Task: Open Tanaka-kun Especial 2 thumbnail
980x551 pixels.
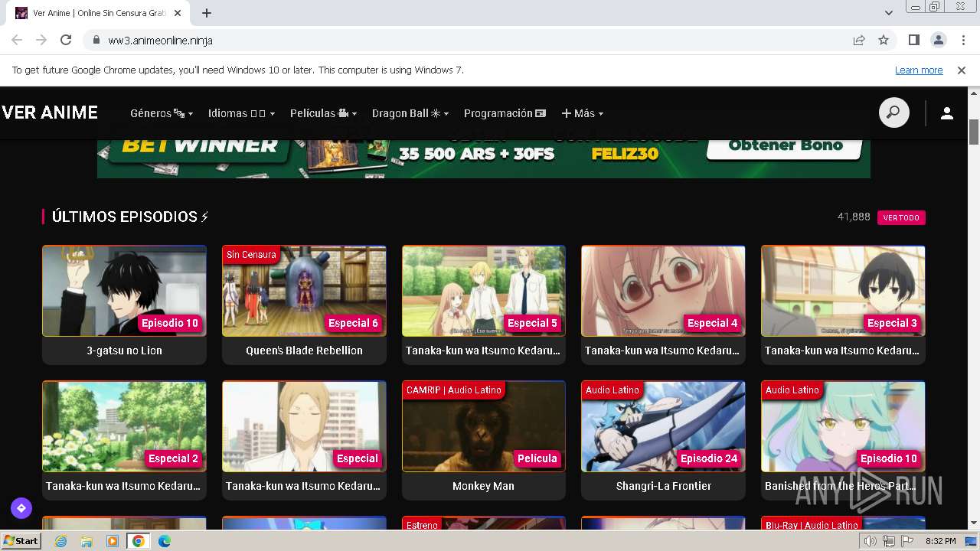Action: click(x=124, y=426)
